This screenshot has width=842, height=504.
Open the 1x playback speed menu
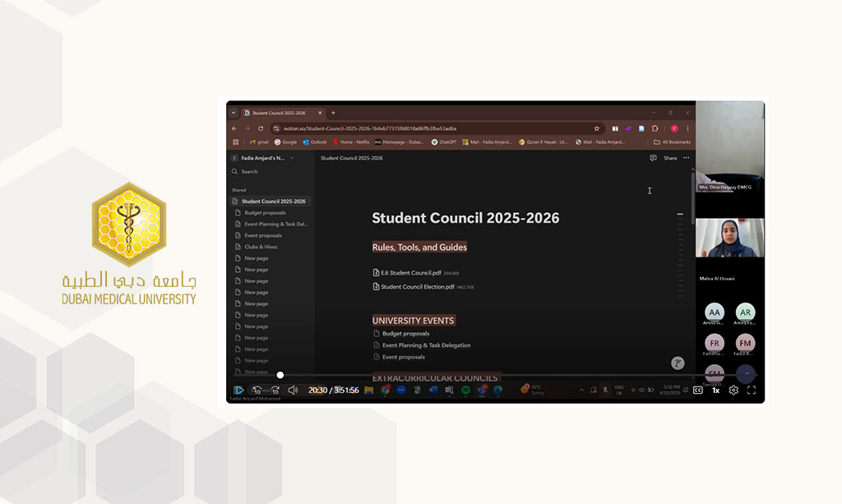tap(716, 391)
